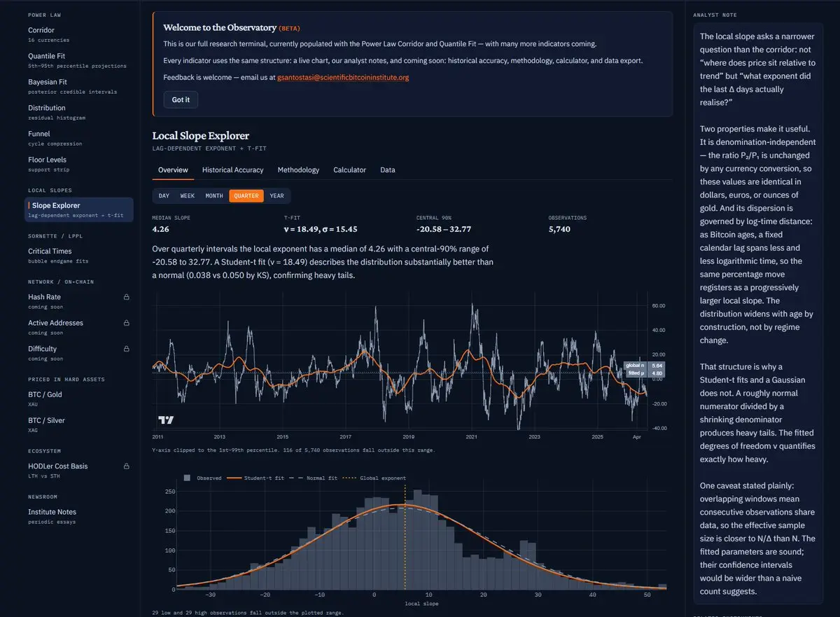Dismiss welcome banner with Got it
Image resolution: width=840 pixels, height=617 pixels.
point(181,99)
